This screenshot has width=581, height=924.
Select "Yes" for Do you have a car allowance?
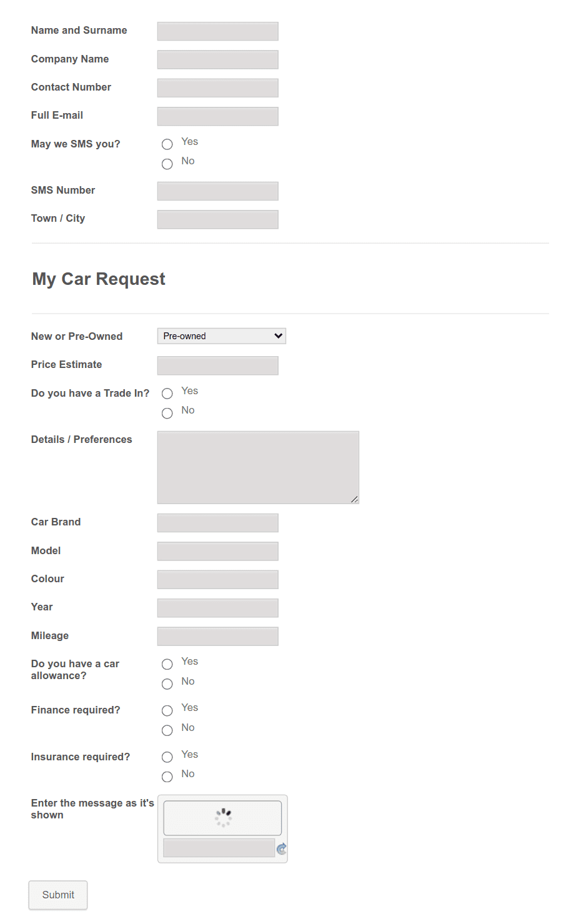coord(167,664)
